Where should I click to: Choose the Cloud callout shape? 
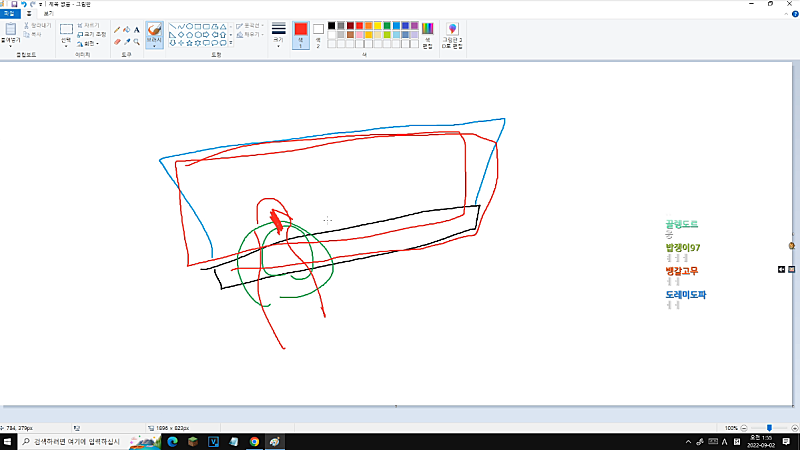(223, 43)
